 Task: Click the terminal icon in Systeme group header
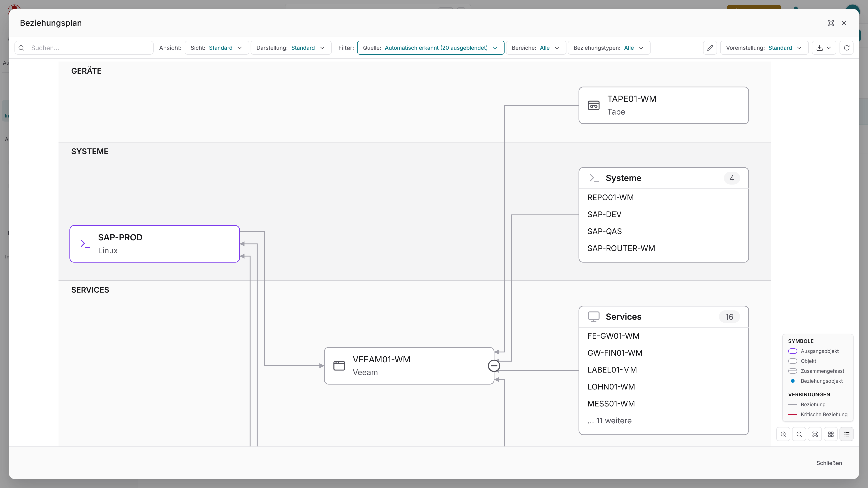(594, 178)
